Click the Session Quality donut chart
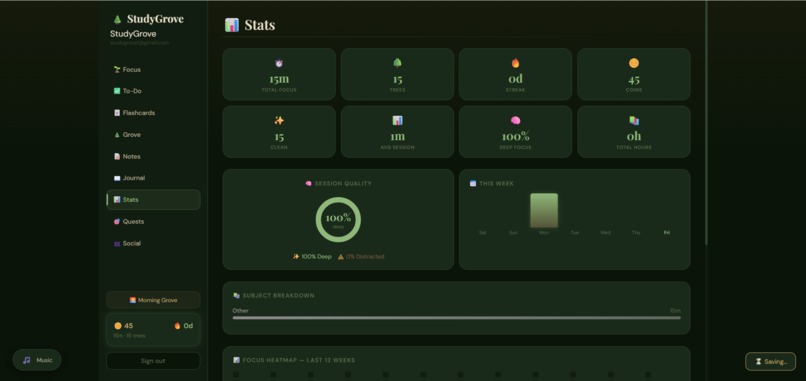Screen dimensions: 806x381 [x=338, y=220]
